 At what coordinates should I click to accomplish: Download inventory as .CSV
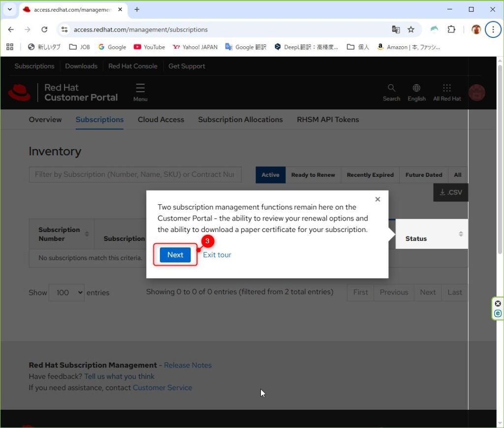(451, 192)
